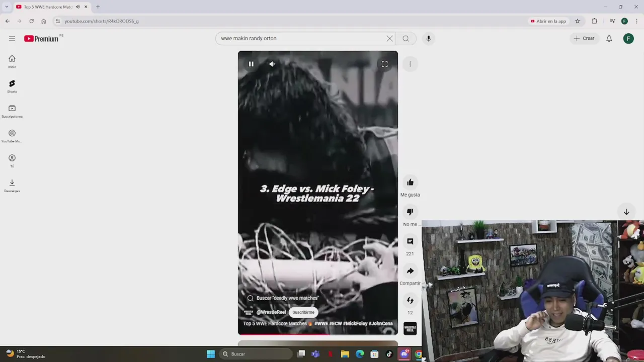
Task: Open Microsoft Store from the taskbar
Action: click(x=374, y=354)
